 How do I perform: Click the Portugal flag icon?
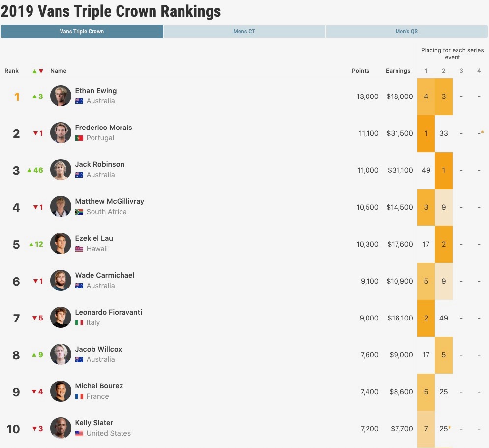pos(79,138)
